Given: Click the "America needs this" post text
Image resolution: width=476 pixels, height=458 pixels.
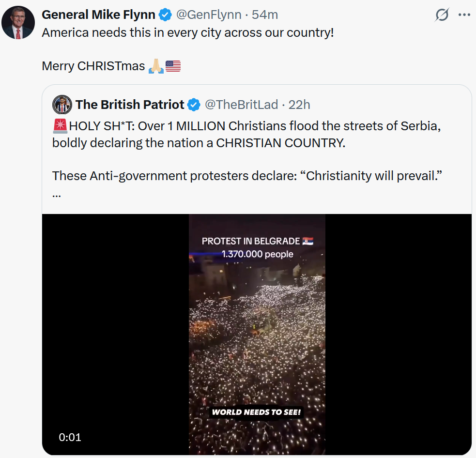Looking at the screenshot, I should tap(188, 33).
